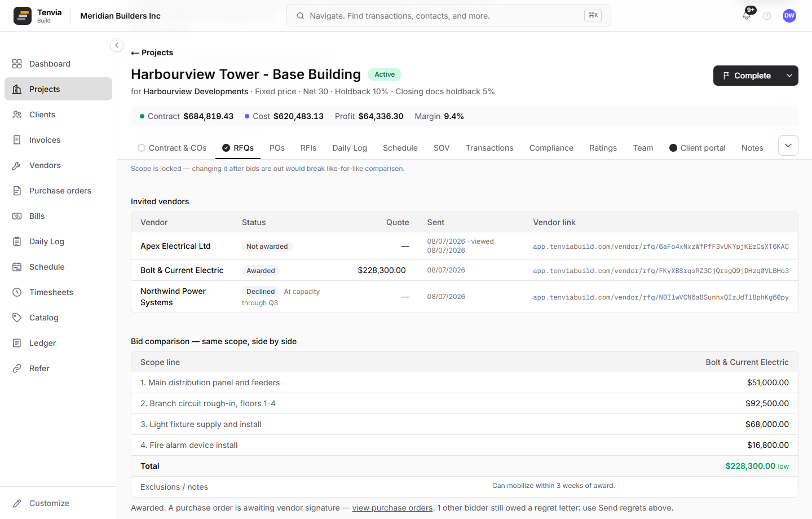Switch to Contract & COs tab

pos(172,148)
